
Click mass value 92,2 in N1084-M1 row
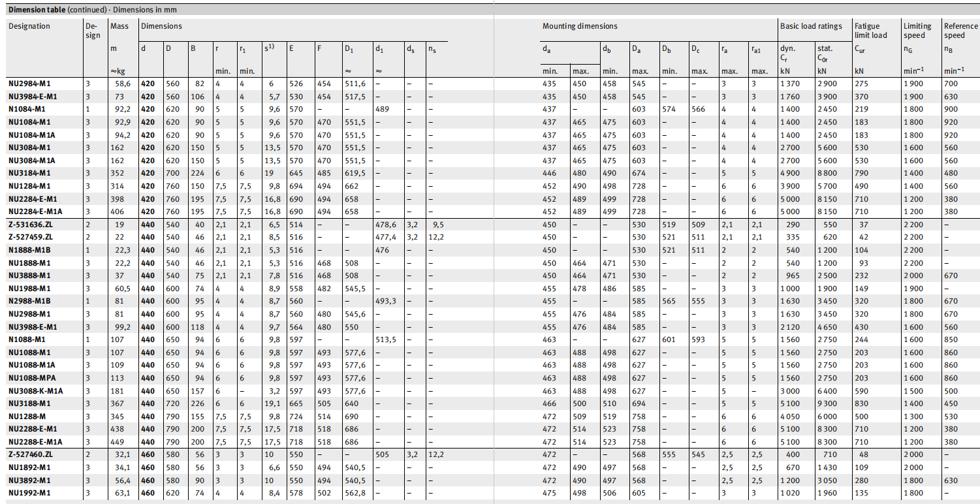point(123,109)
